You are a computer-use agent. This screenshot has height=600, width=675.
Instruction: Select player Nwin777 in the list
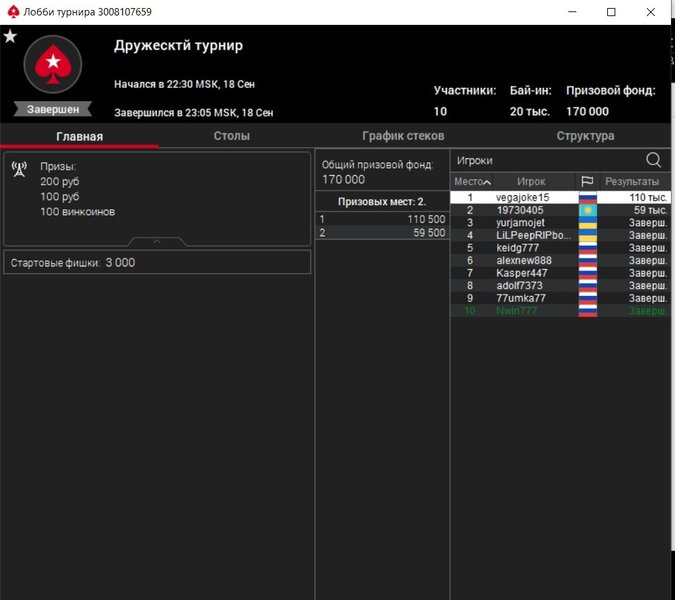[x=516, y=311]
